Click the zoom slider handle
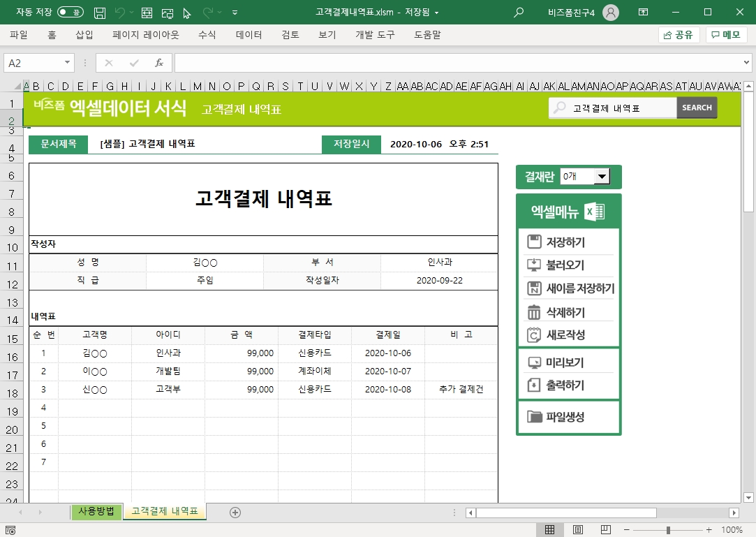756x537 pixels. point(668,530)
